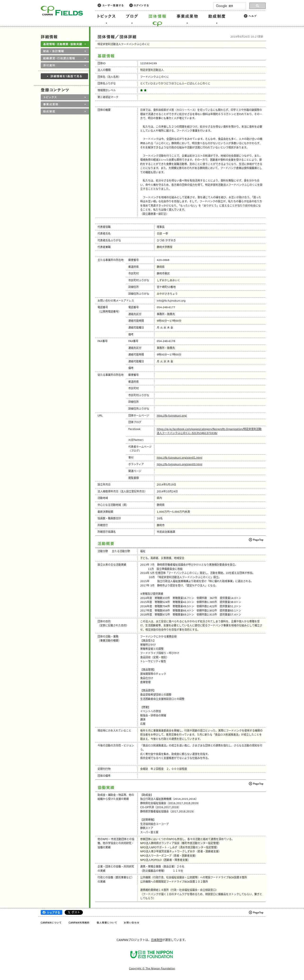This screenshot has height=980, width=304.
Task: Open the 助成制度 navigation menu
Action: 217,16
